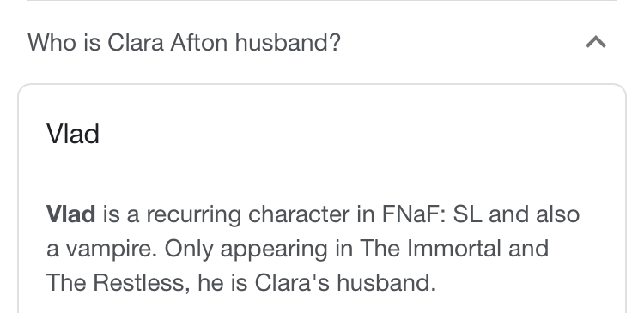Click the words "he is" in last line
Screen dimensions: 644x313
tap(222, 283)
